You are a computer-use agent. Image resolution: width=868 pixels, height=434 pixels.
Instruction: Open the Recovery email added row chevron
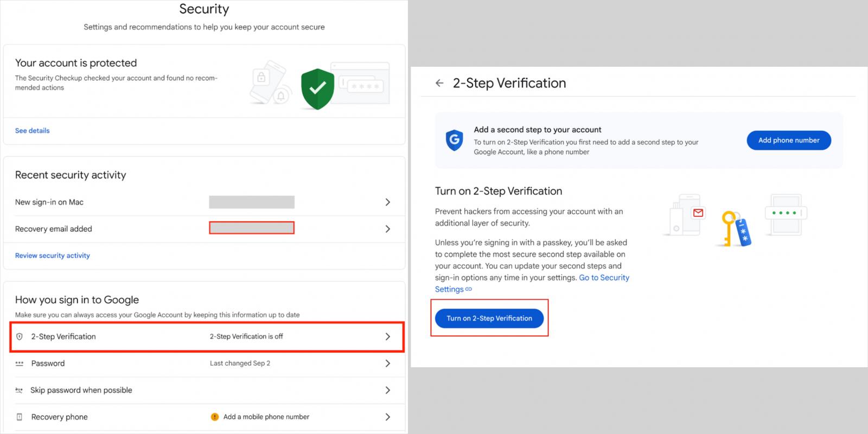pyautogui.click(x=387, y=229)
